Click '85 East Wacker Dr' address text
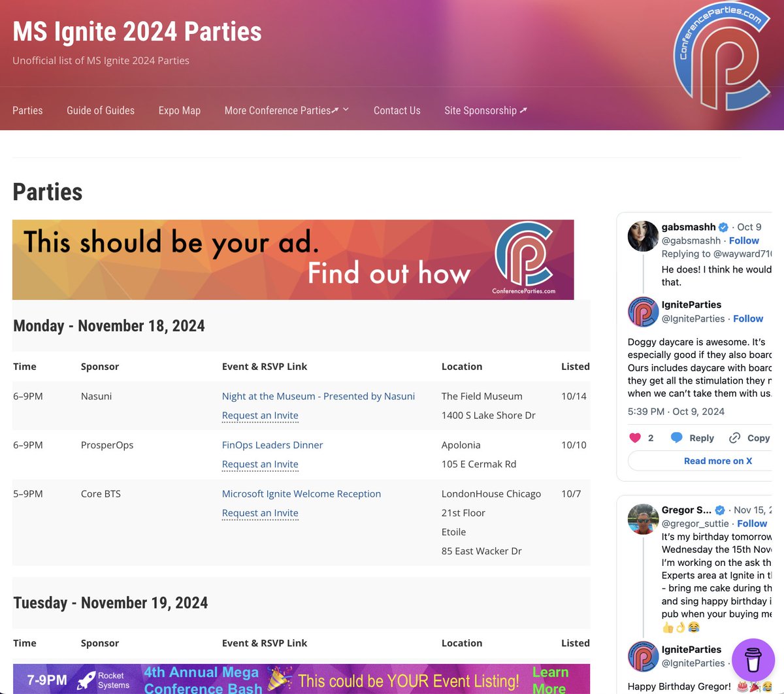 pos(482,551)
